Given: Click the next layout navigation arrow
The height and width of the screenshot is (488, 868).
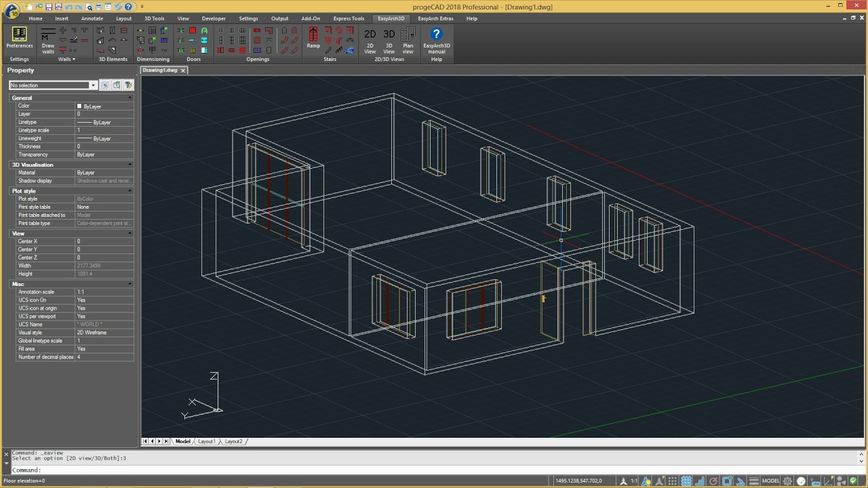Looking at the screenshot, I should point(159,441).
